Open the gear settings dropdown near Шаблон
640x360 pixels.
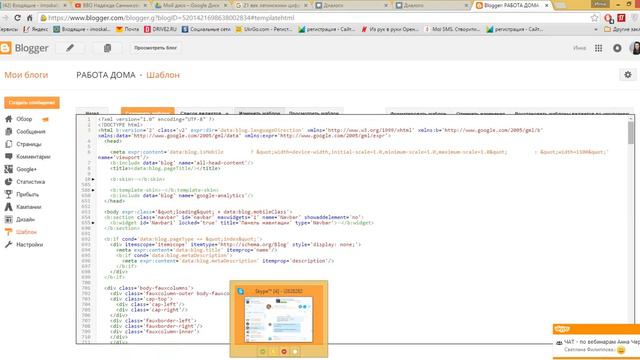[x=628, y=75]
